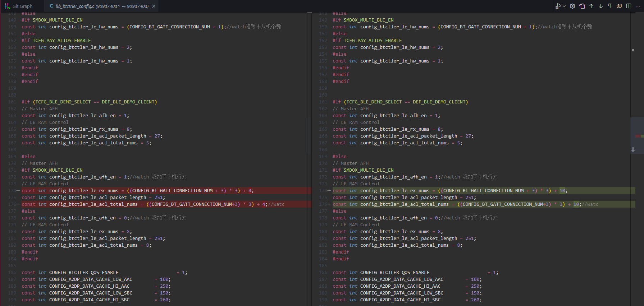Image resolution: width=644 pixels, height=306 pixels.
Task: Click the Git Graph tab icon
Action: pos(7,6)
